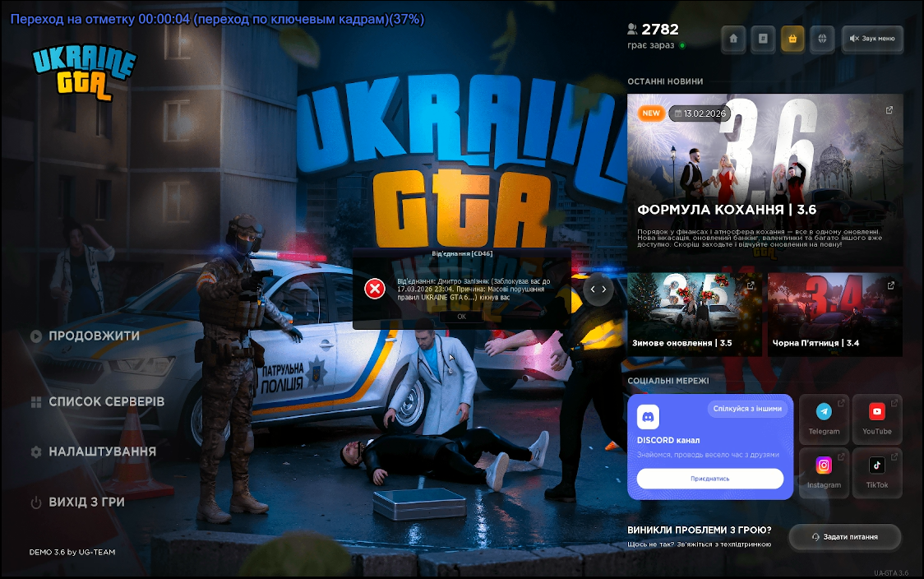This screenshot has height=579, width=924.
Task: Click the green online status dot
Action: [x=682, y=45]
